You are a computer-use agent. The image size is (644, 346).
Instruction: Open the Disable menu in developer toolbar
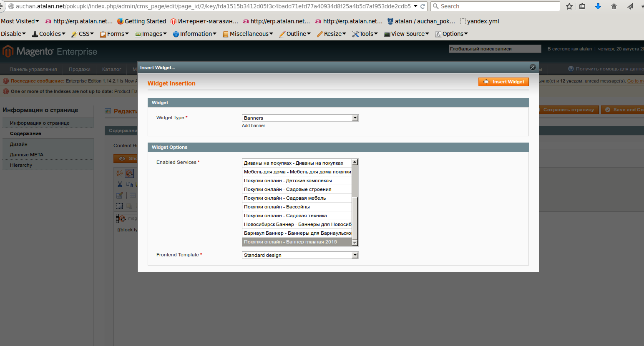[x=13, y=34]
